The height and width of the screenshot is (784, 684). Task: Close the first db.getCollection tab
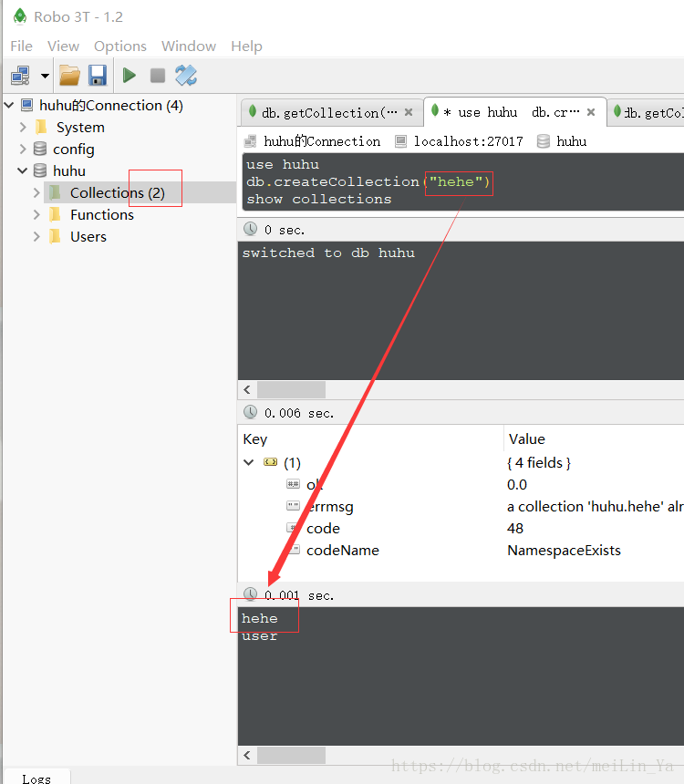[409, 112]
